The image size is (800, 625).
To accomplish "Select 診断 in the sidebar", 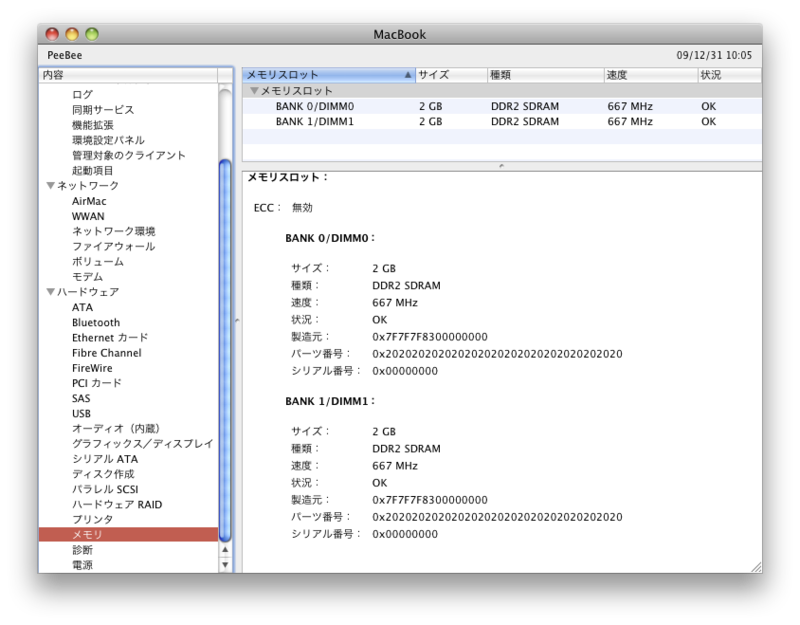I will (82, 549).
